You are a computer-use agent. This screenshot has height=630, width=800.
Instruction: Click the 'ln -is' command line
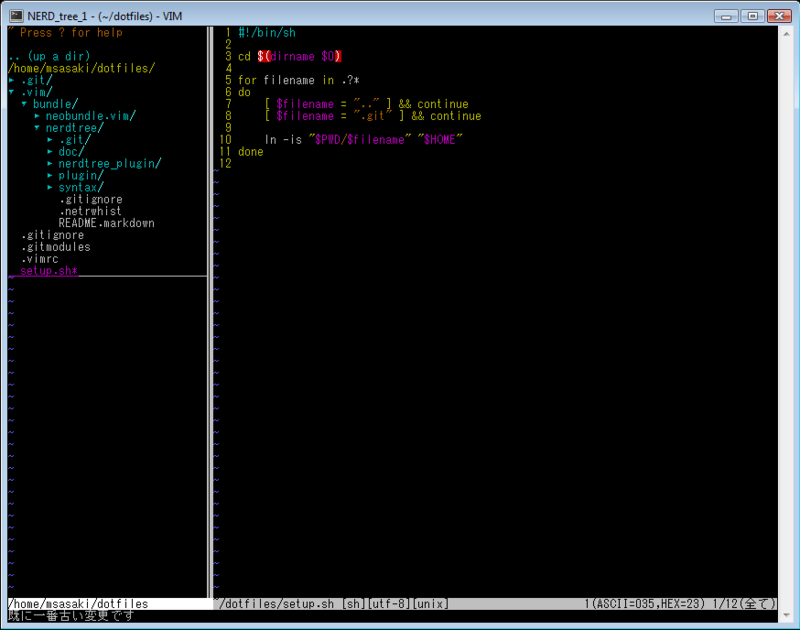[x=363, y=140]
